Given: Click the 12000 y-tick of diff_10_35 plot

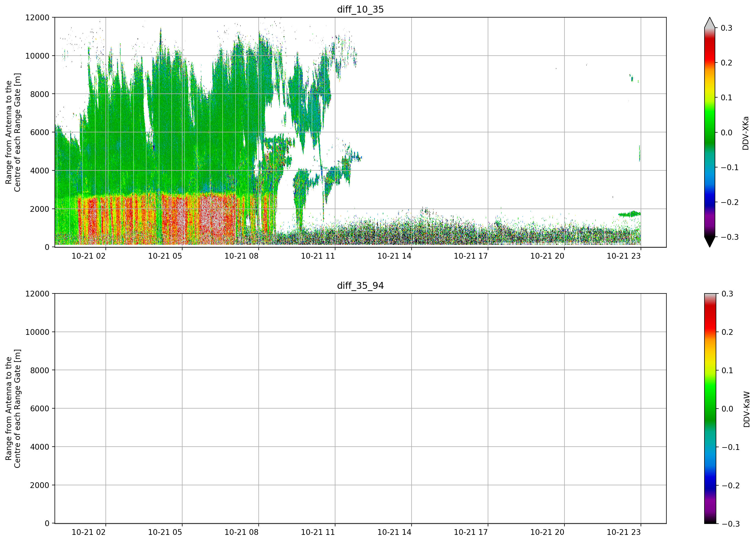Looking at the screenshot, I should (x=37, y=17).
